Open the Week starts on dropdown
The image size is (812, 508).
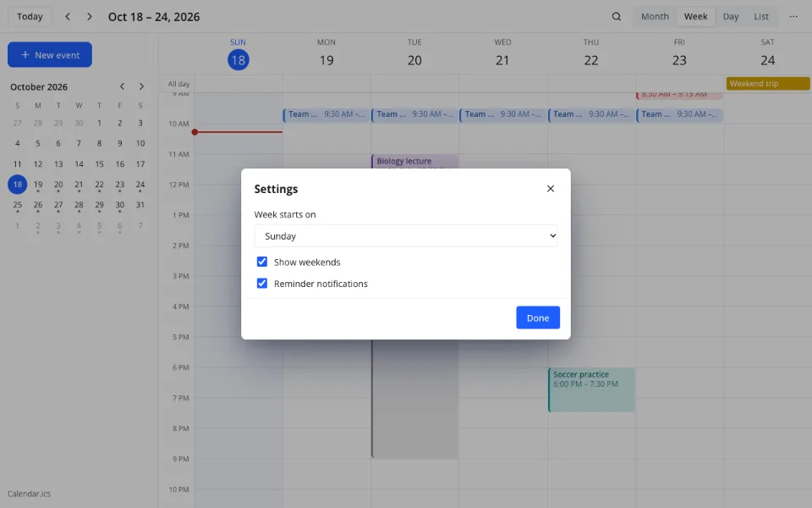pos(405,236)
